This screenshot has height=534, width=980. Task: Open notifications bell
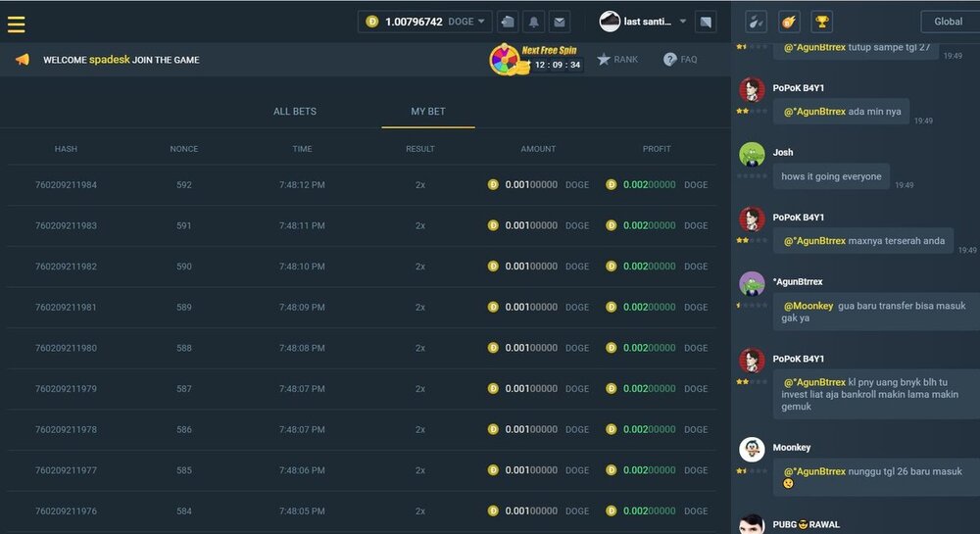pos(533,22)
